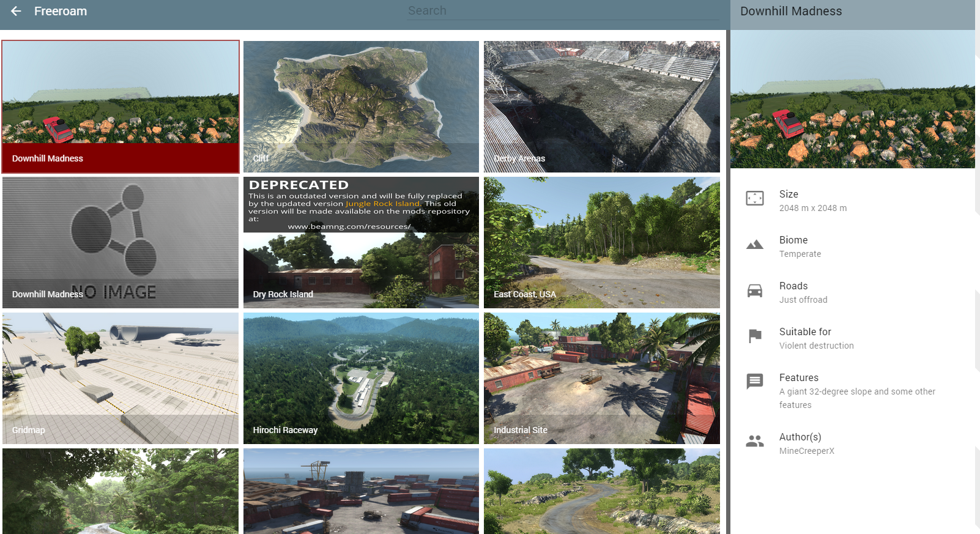This screenshot has height=534, width=980.
Task: Select the dirt road map thumbnail in bottom row
Action: click(602, 491)
